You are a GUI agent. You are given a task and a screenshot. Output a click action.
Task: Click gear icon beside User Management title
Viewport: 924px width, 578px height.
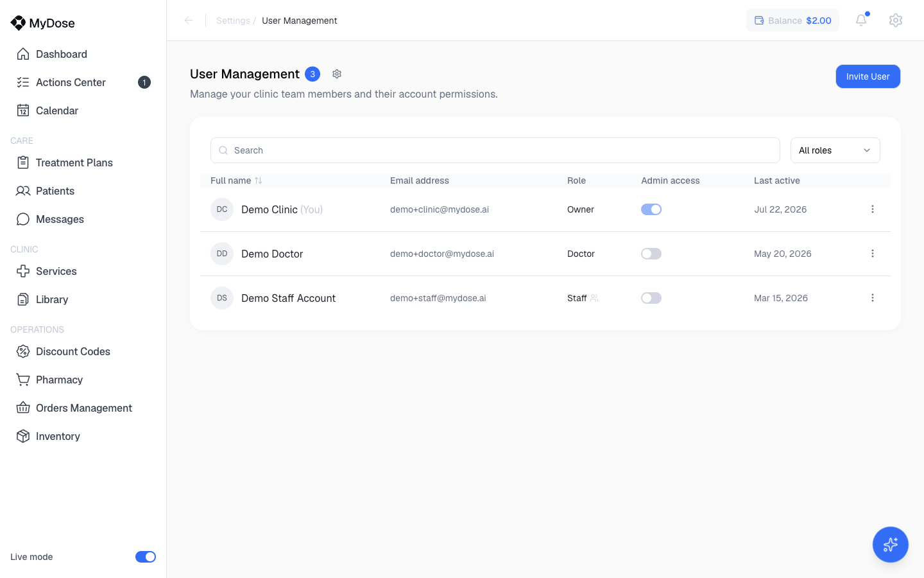337,74
